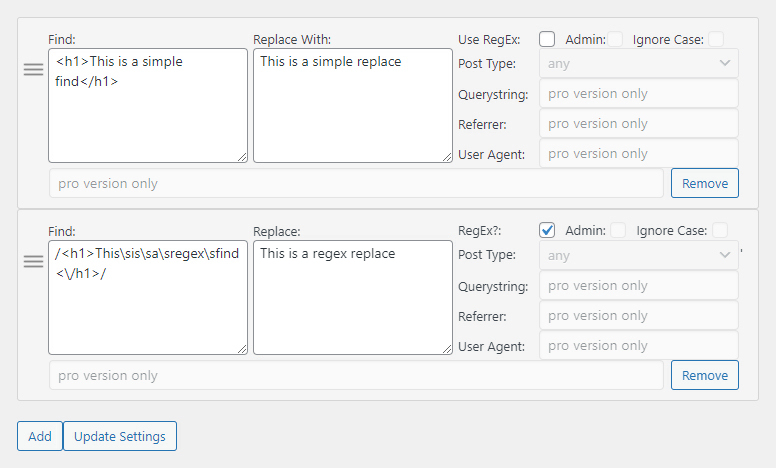
Task: Focus the Find box with simple find text
Action: click(x=147, y=105)
